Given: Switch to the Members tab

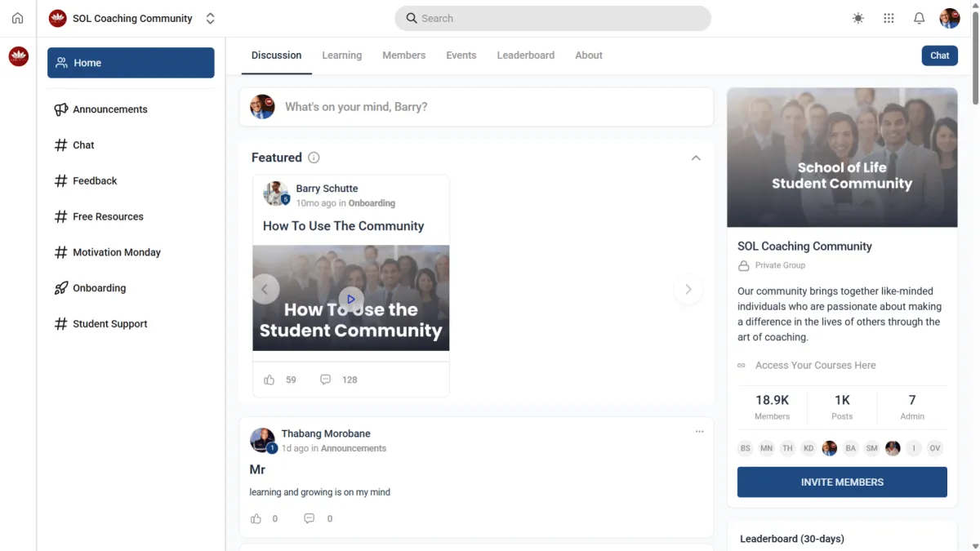Looking at the screenshot, I should pos(403,56).
